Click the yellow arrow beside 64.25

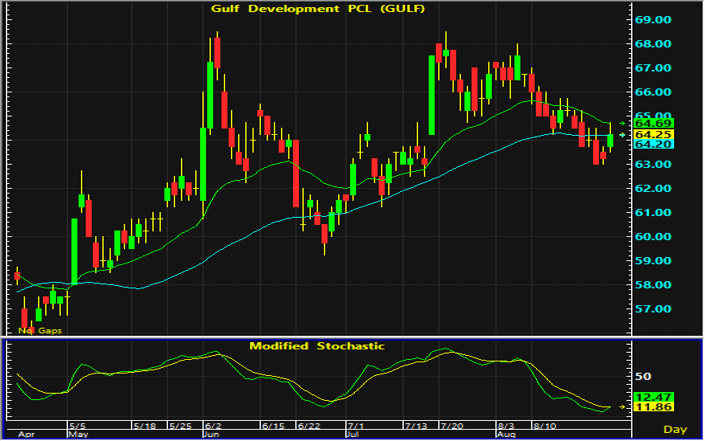point(622,135)
